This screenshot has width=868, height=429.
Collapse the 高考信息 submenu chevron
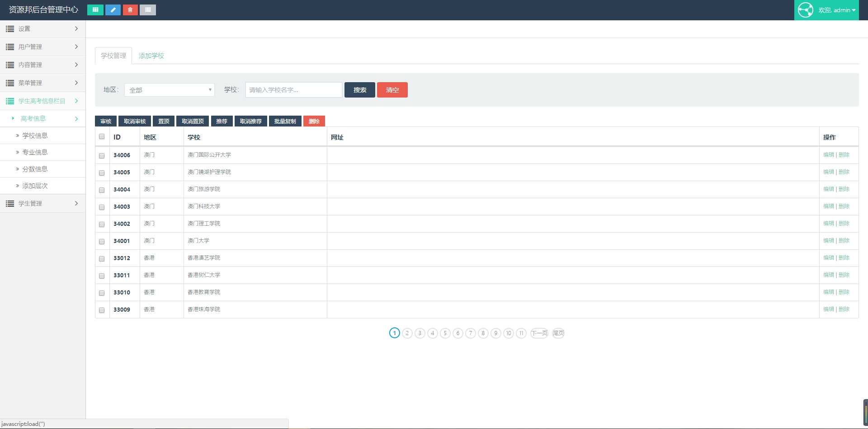76,119
